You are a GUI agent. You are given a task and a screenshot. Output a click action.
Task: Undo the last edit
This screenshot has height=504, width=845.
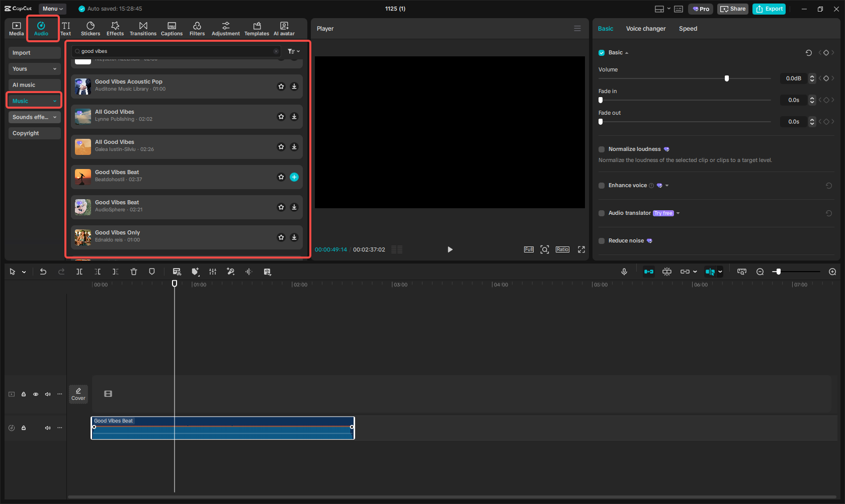point(43,272)
